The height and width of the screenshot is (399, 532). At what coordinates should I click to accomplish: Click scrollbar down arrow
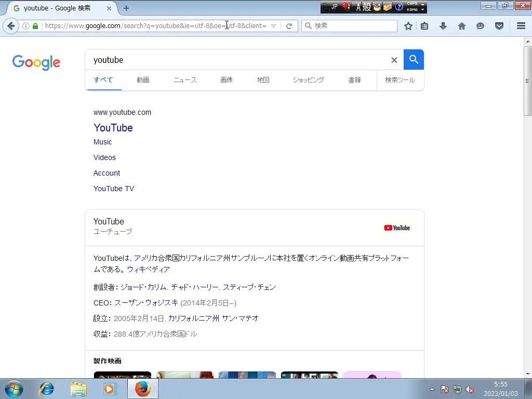tap(527, 374)
